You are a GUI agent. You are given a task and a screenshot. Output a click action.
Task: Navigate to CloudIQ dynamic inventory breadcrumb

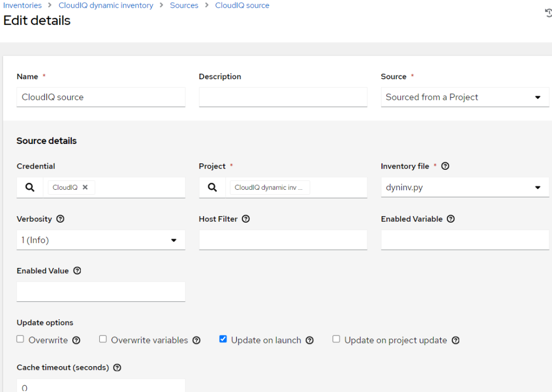106,5
